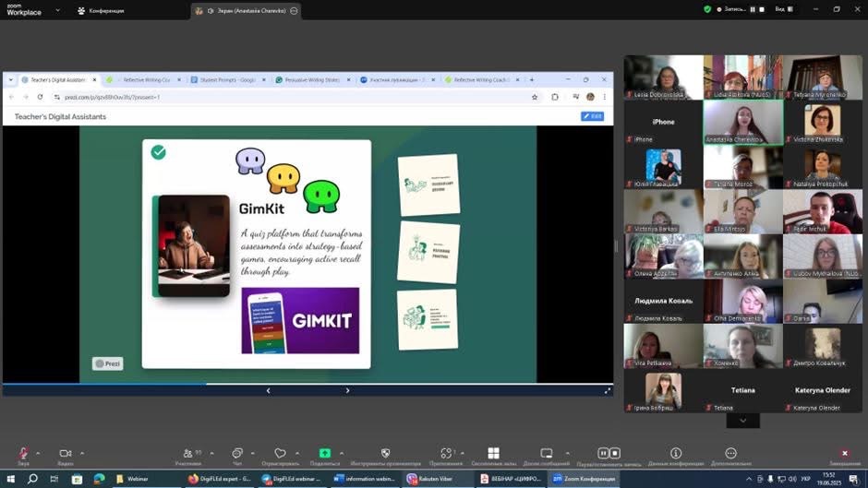This screenshot has height=488, width=868.
Task: Stop recording in the bottom toolbar
Action: click(x=614, y=453)
